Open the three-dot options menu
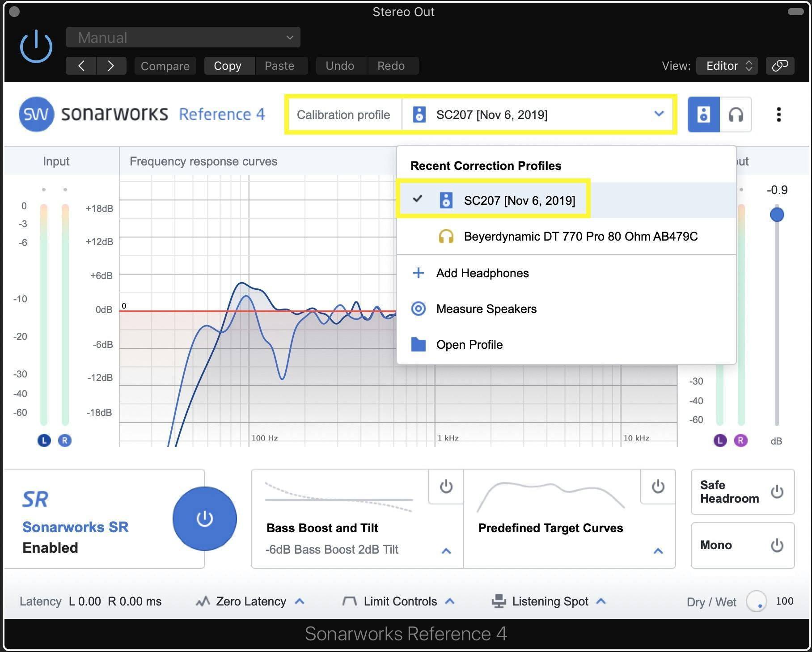 pos(778,115)
